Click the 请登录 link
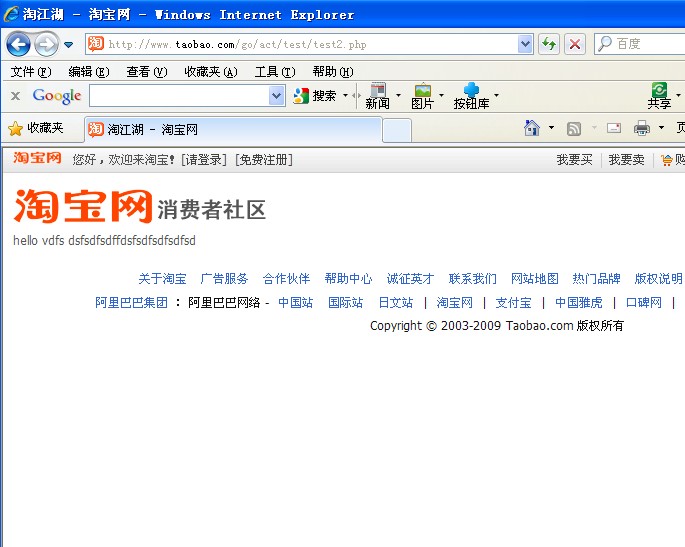Image resolution: width=685 pixels, height=547 pixels. pyautogui.click(x=204, y=160)
